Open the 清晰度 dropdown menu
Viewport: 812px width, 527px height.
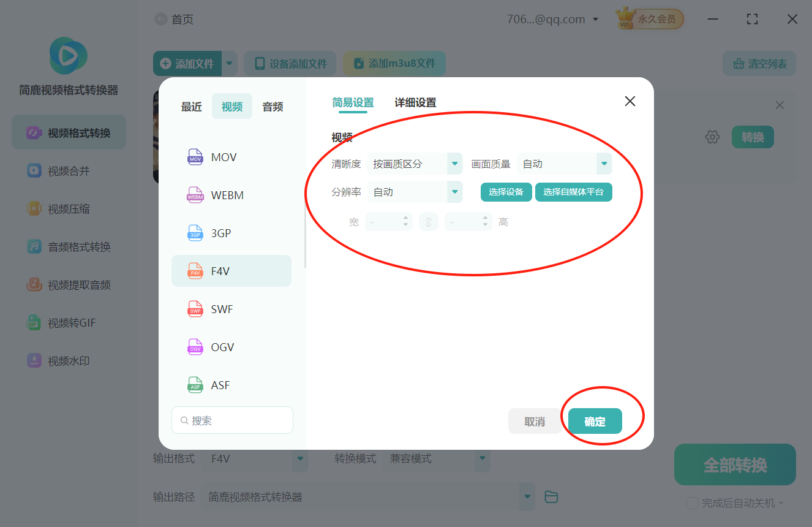(x=415, y=164)
